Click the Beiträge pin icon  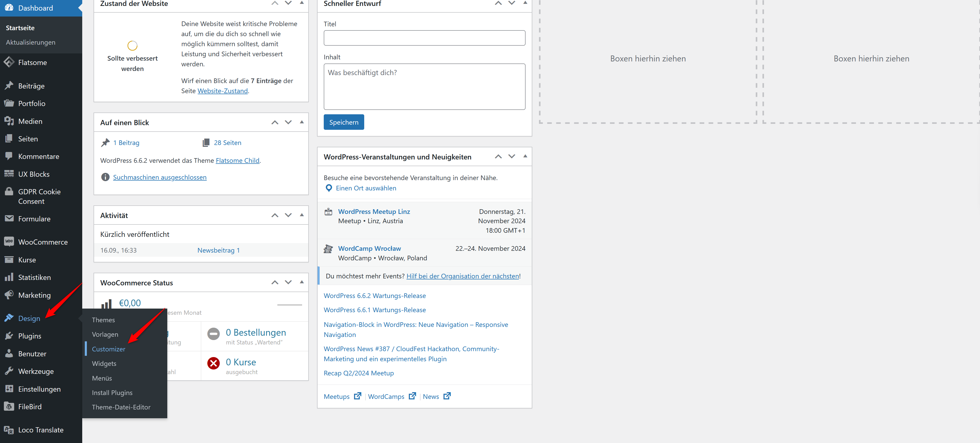[x=9, y=86]
